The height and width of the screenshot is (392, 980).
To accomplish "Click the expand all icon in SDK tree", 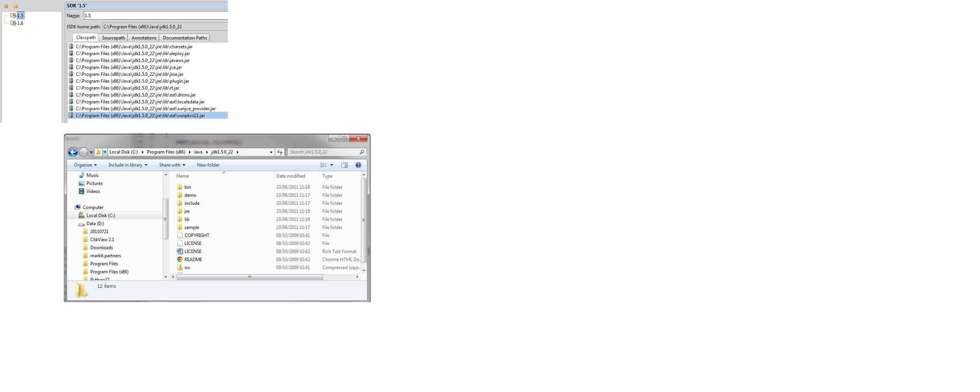I will (6, 6).
